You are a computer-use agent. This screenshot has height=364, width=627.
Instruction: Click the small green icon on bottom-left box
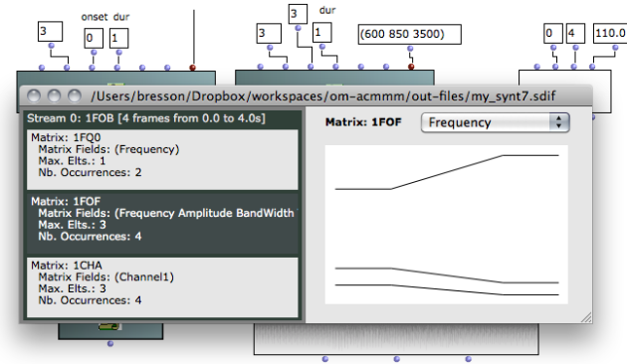pyautogui.click(x=109, y=326)
